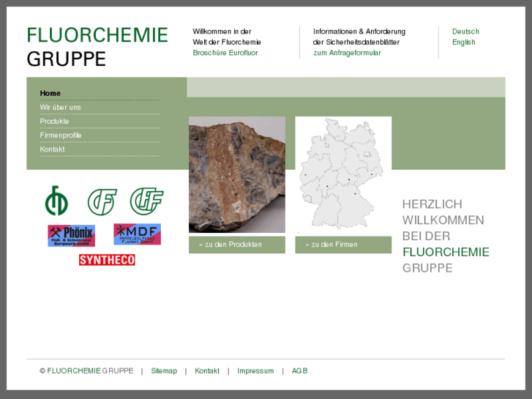Open the Wir über uns menu item
Viewport: 532px width, 399px height.
pos(60,108)
